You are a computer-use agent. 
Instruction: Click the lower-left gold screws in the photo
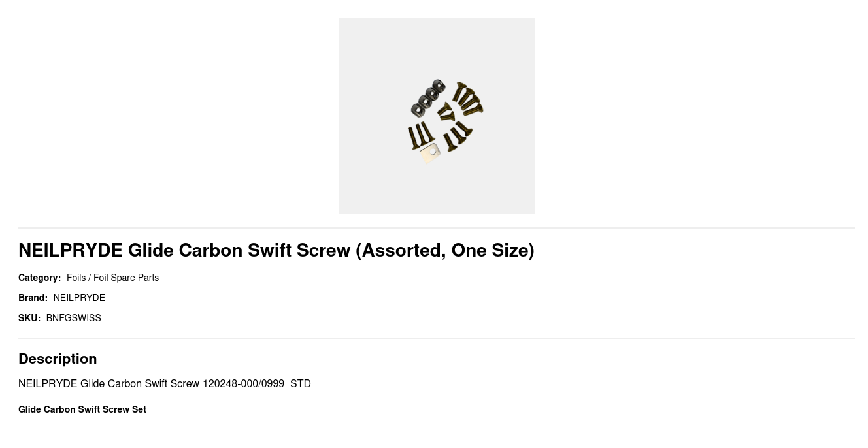pos(420,135)
